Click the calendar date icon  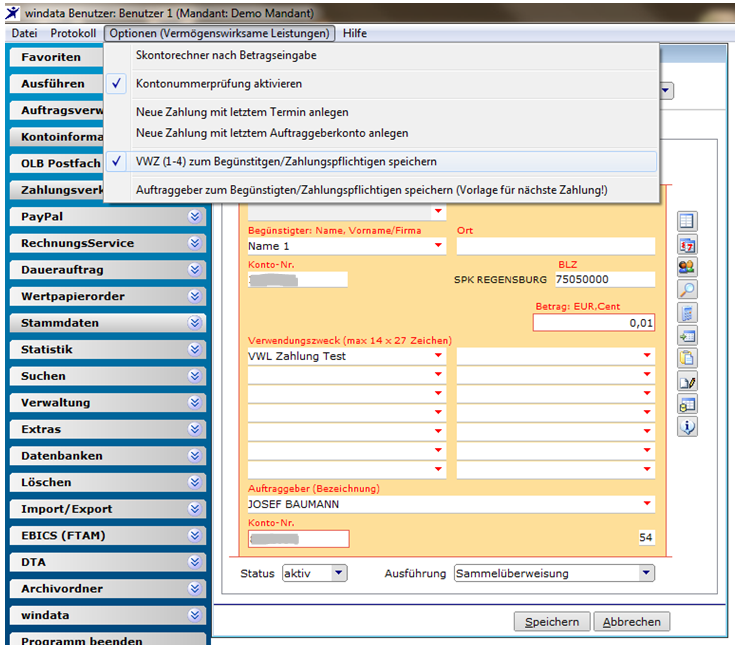coord(687,244)
